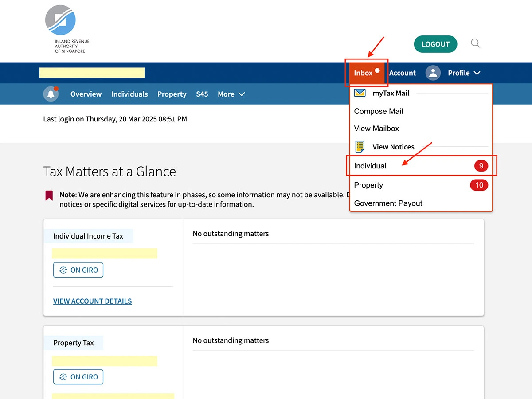Select Property in the navigation bar
Image resolution: width=532 pixels, height=399 pixels.
[x=172, y=94]
